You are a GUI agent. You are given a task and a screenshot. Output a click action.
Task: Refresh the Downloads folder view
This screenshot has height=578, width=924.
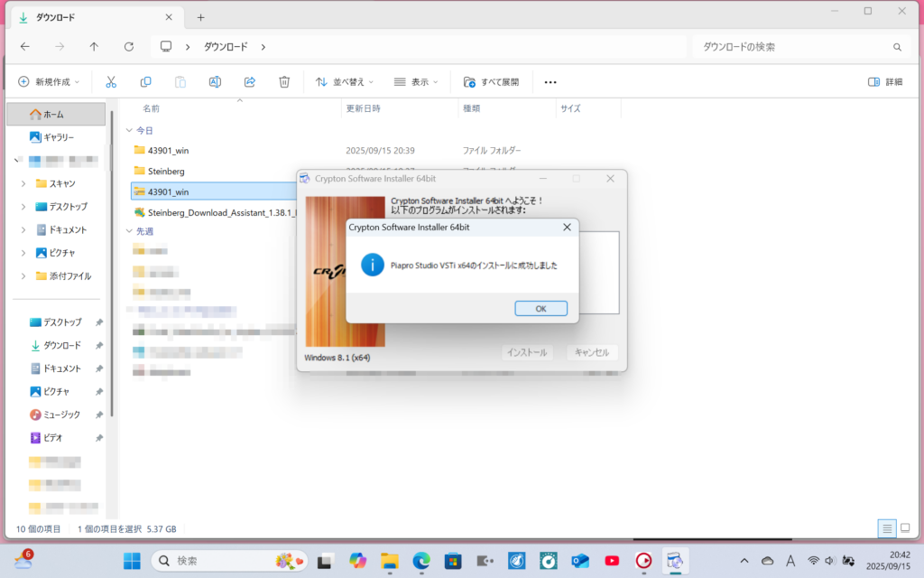[129, 47]
